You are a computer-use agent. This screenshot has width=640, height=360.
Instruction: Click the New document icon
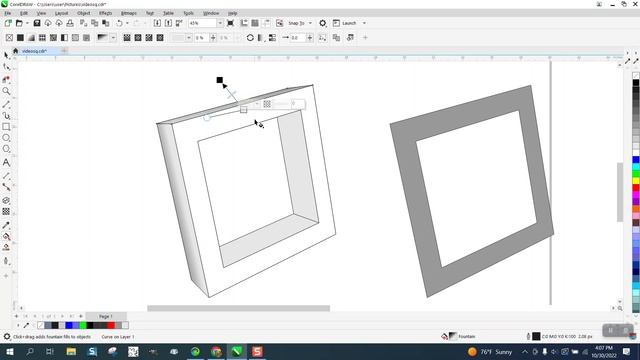pyautogui.click(x=8, y=23)
